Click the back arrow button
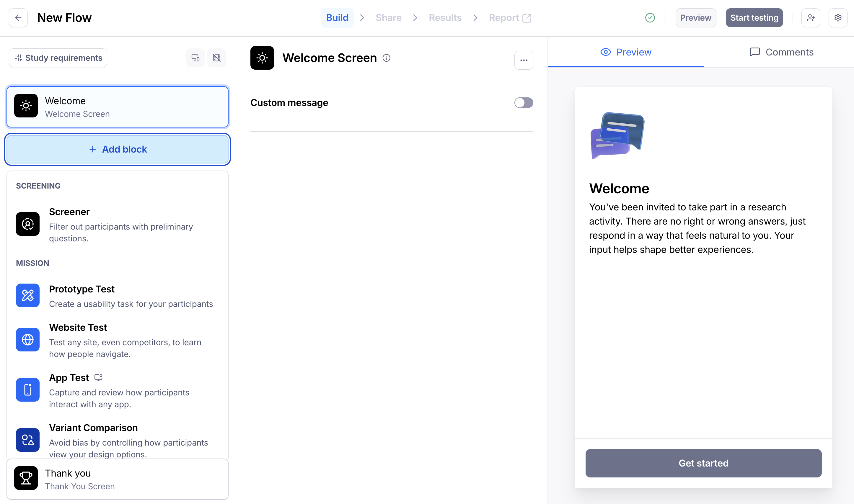This screenshot has height=504, width=854. click(18, 18)
